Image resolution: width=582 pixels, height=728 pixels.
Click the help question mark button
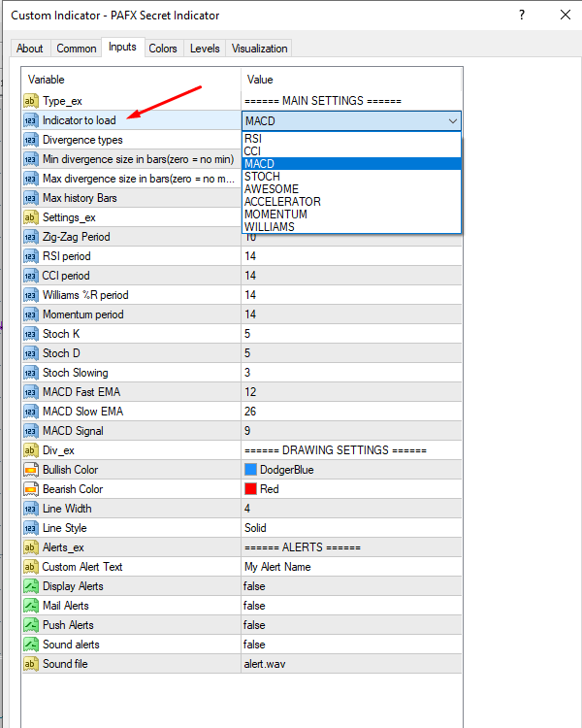(522, 15)
